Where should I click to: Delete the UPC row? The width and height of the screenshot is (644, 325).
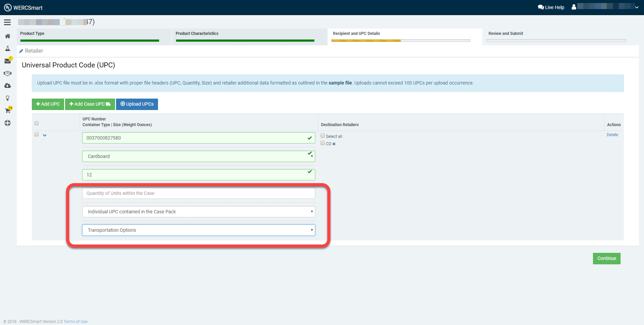pyautogui.click(x=612, y=135)
